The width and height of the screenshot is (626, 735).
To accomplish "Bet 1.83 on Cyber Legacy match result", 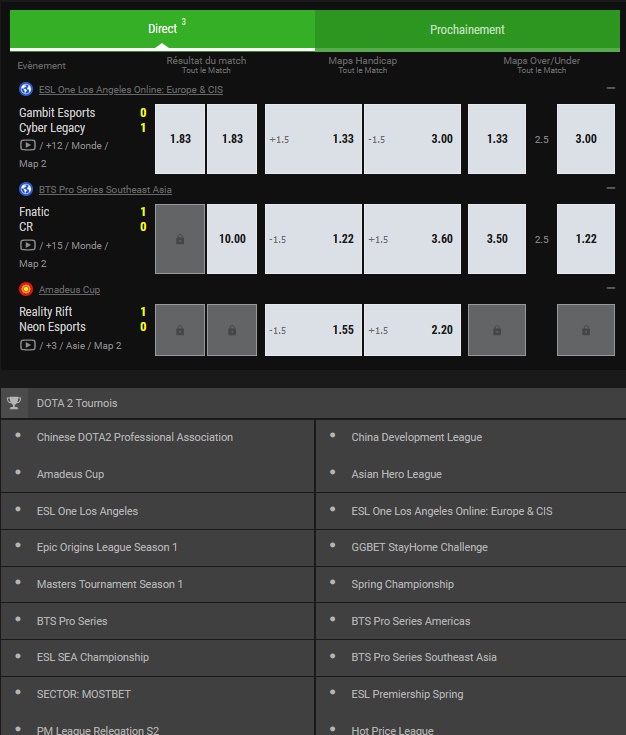I will (232, 139).
